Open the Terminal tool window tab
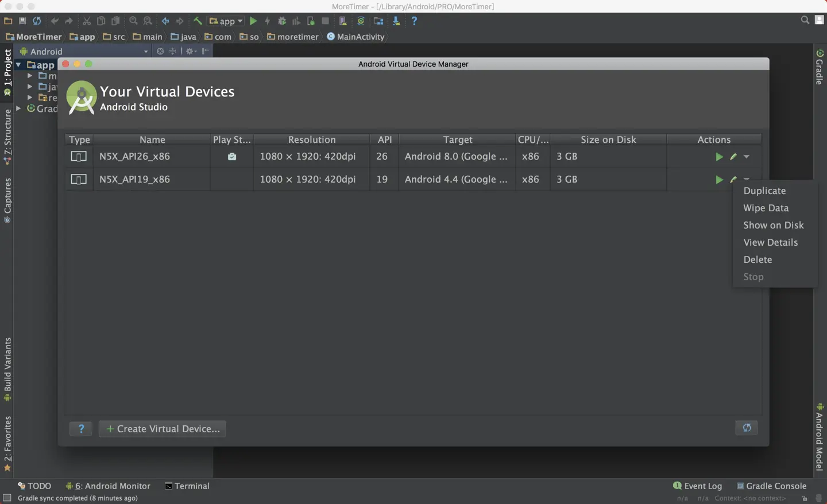Screen dimensions: 827x504 point(187,486)
